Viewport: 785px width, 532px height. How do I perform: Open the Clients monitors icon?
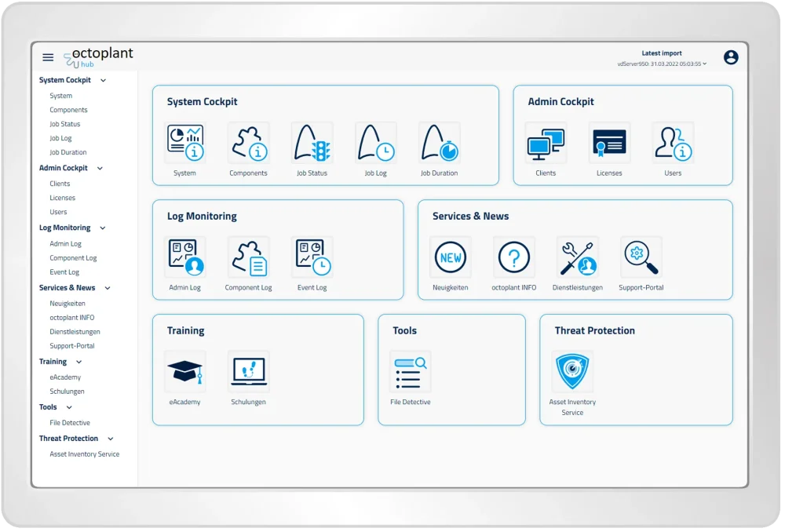[546, 143]
